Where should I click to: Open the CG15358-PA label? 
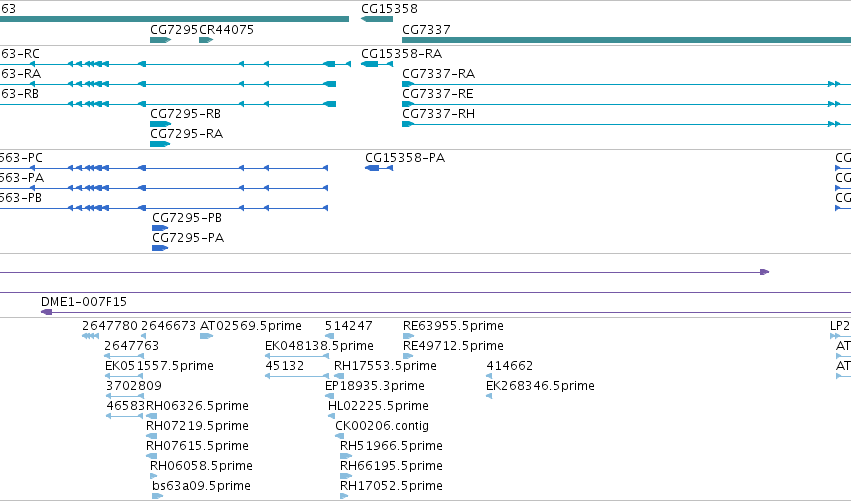coord(405,158)
